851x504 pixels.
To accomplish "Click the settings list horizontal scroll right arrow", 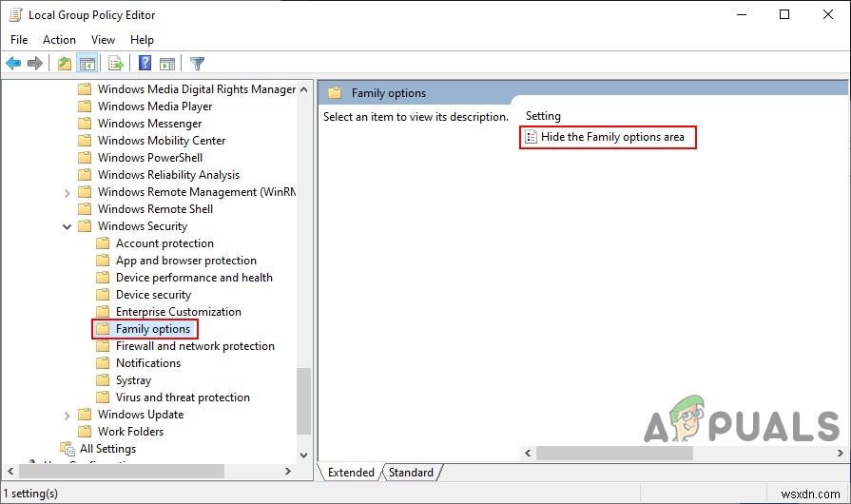I will [841, 453].
